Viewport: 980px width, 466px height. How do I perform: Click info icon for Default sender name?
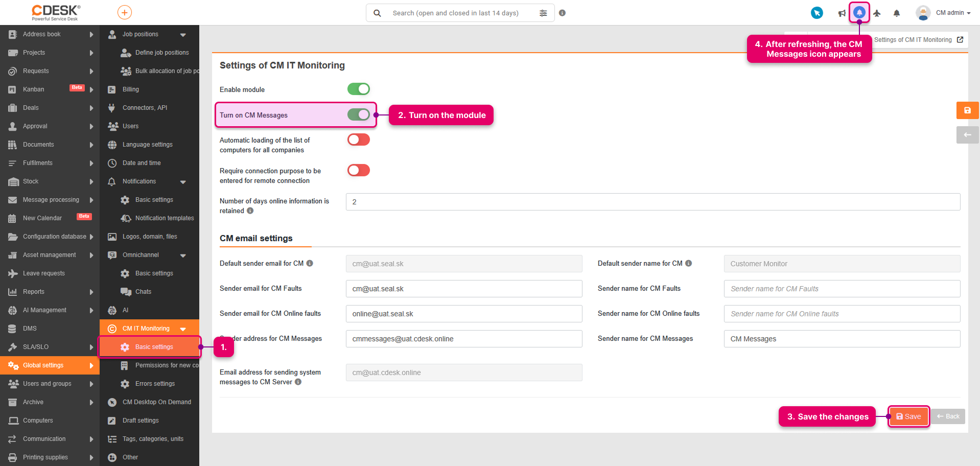coord(689,263)
